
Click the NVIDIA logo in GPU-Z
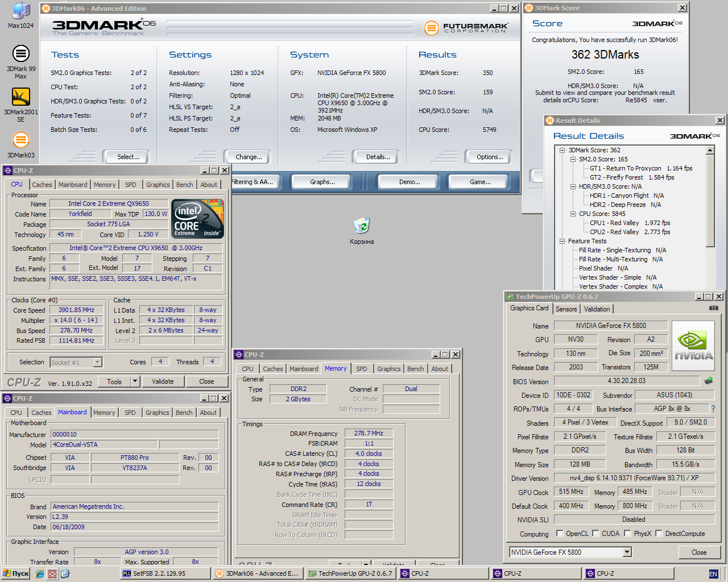693,346
